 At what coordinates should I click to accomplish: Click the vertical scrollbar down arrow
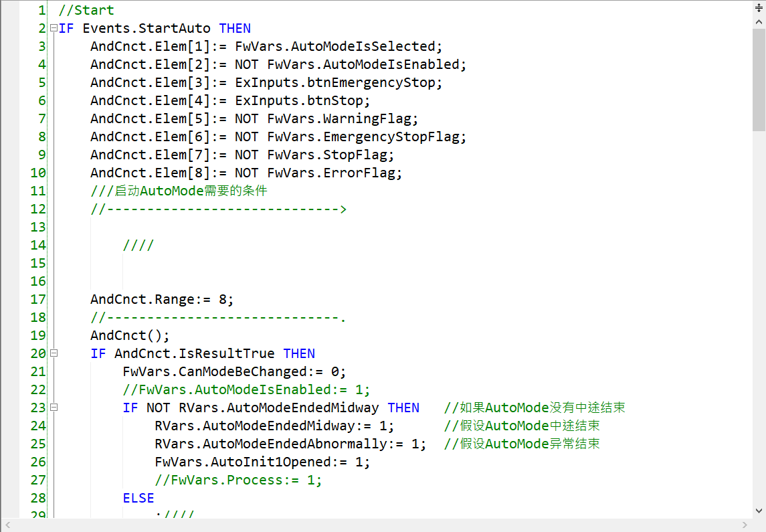click(759, 510)
